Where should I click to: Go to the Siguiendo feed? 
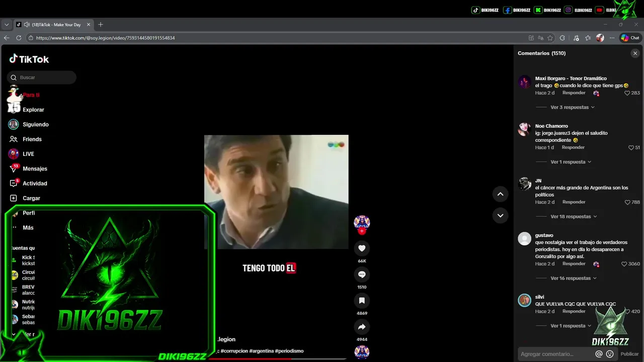tap(35, 124)
